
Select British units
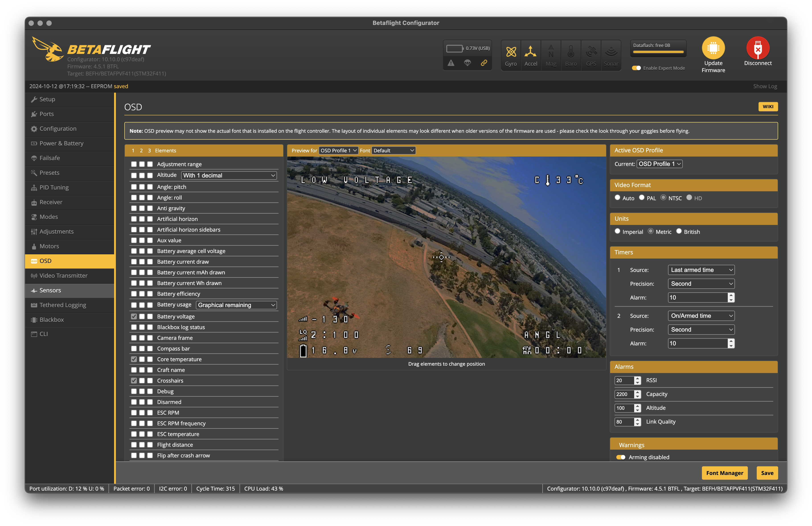pyautogui.click(x=679, y=231)
